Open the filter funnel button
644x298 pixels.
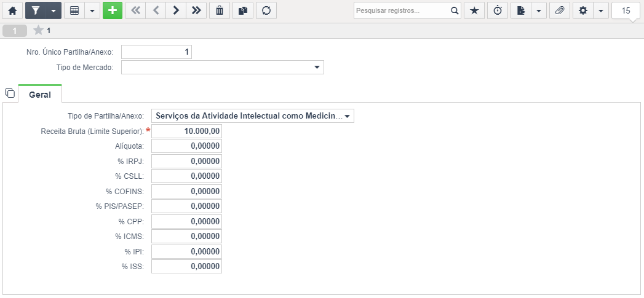tap(35, 10)
